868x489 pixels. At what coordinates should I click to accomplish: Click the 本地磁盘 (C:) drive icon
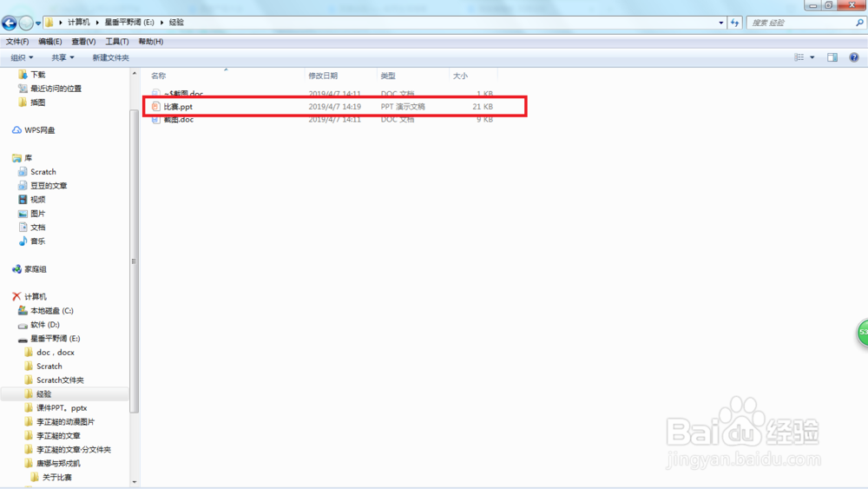(x=23, y=310)
